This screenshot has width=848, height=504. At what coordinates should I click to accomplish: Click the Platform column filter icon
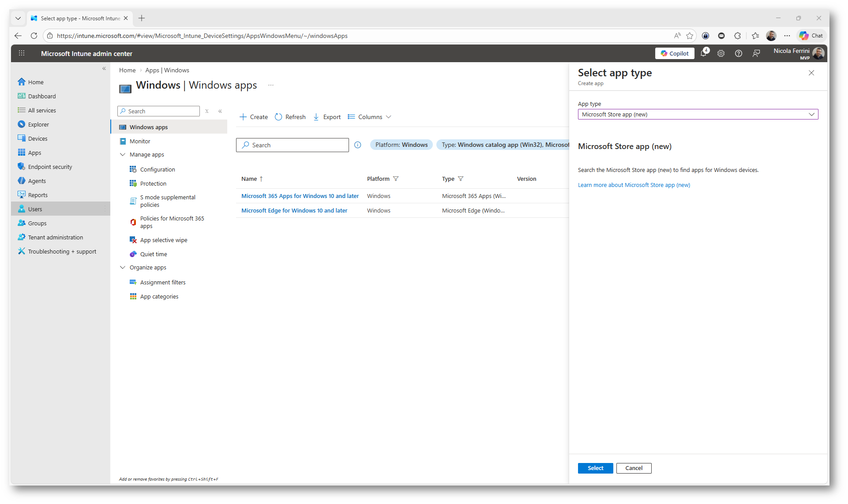point(396,179)
